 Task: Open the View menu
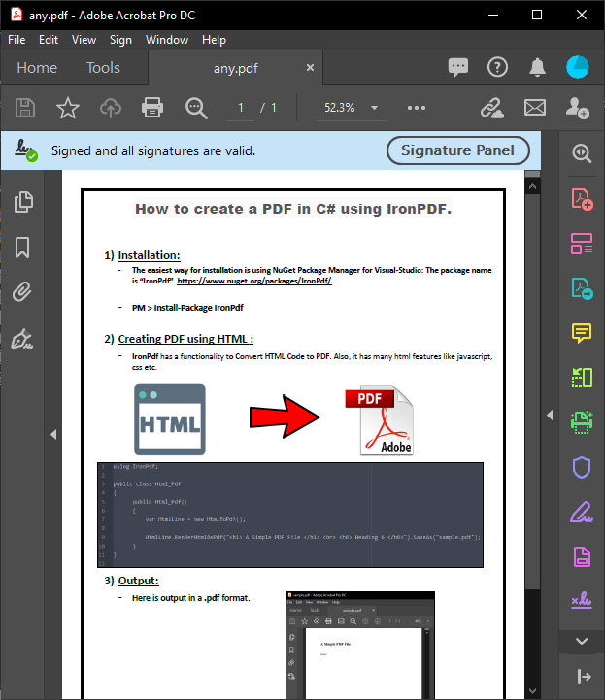84,40
